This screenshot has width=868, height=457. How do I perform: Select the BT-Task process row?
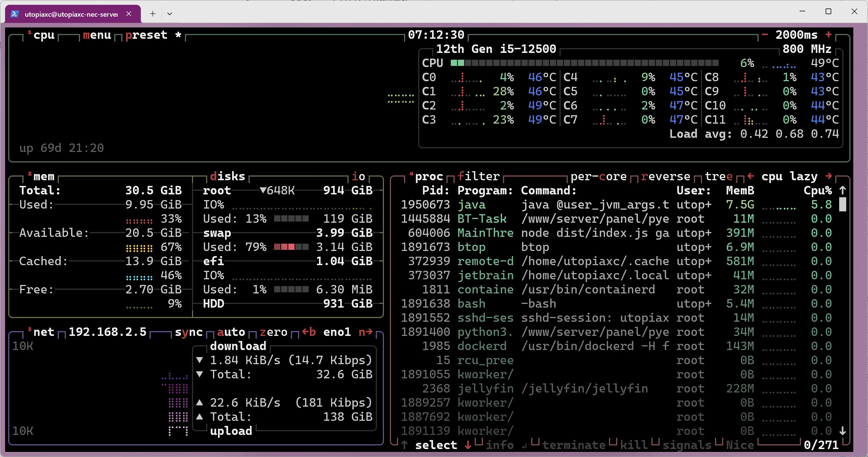point(616,218)
